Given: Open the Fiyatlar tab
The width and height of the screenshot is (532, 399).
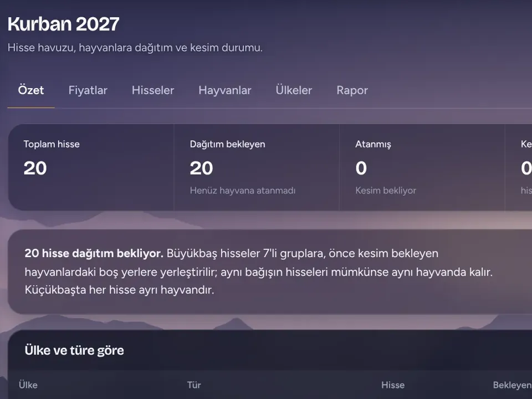Looking at the screenshot, I should click(88, 90).
